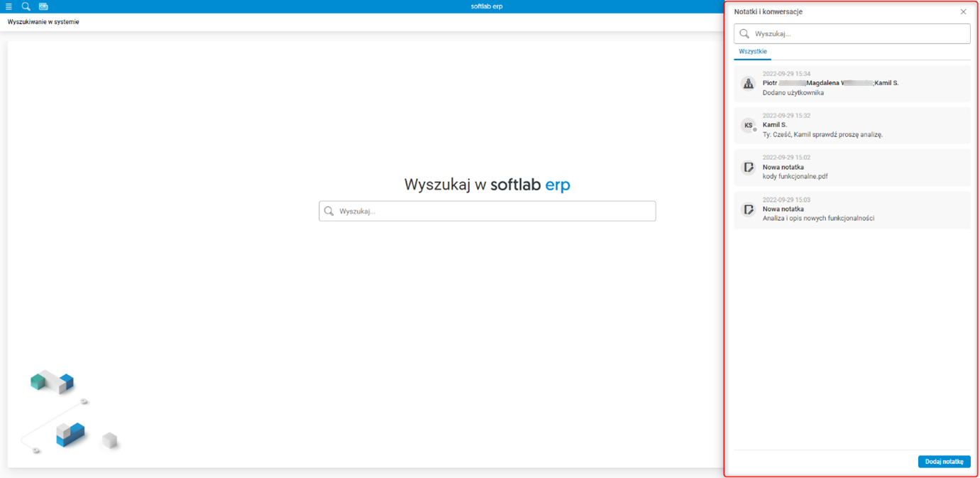
Task: Click timestamp 2022-09-29 15:02
Action: coord(786,158)
